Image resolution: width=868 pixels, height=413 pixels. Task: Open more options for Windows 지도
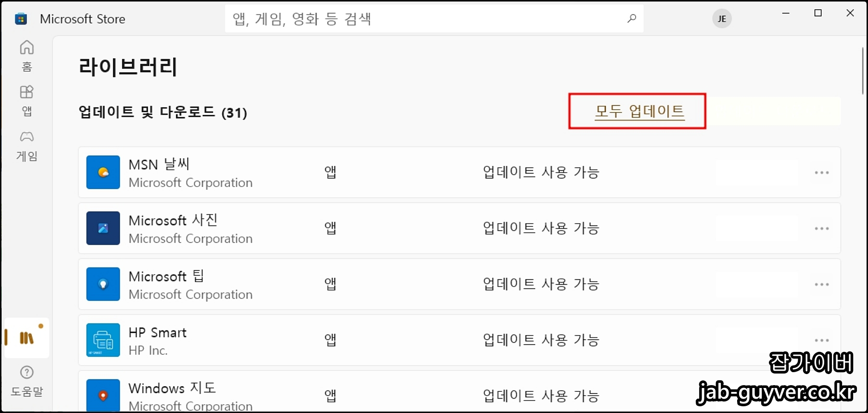tap(822, 395)
